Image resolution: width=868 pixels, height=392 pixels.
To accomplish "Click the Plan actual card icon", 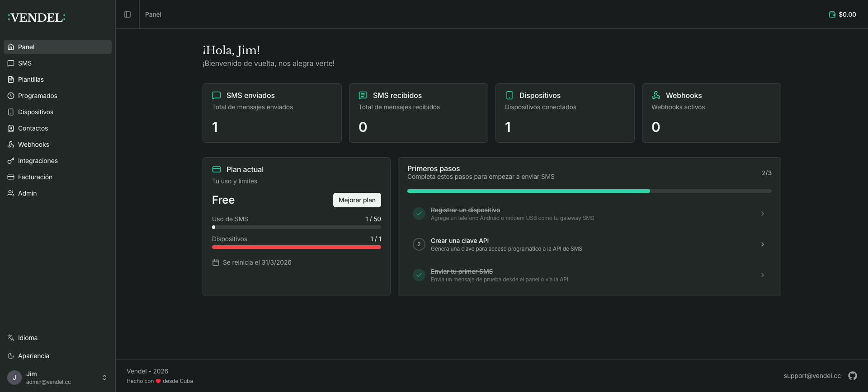I will [217, 169].
